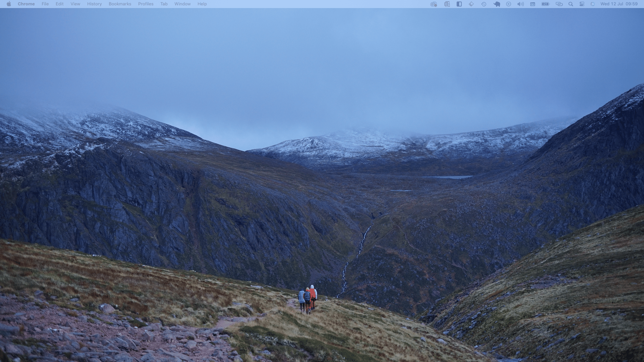This screenshot has height=362, width=644.
Task: Open the View menu
Action: point(75,4)
